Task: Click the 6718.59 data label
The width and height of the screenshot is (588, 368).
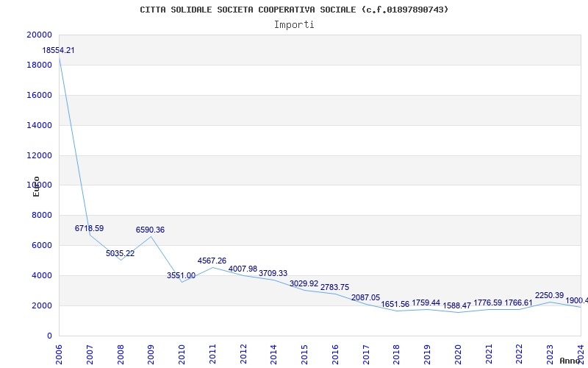Action: (89, 228)
